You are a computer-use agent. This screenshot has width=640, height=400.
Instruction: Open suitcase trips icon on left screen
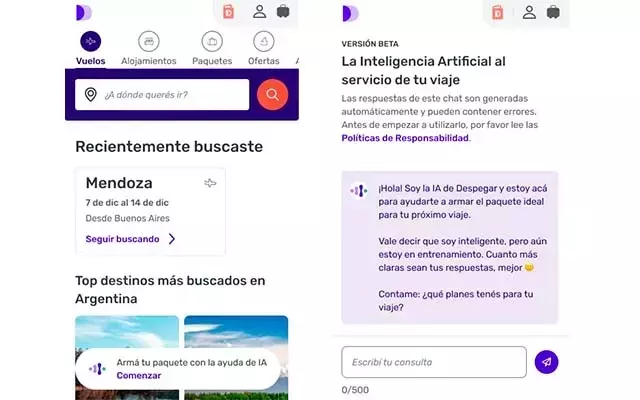[x=283, y=11]
